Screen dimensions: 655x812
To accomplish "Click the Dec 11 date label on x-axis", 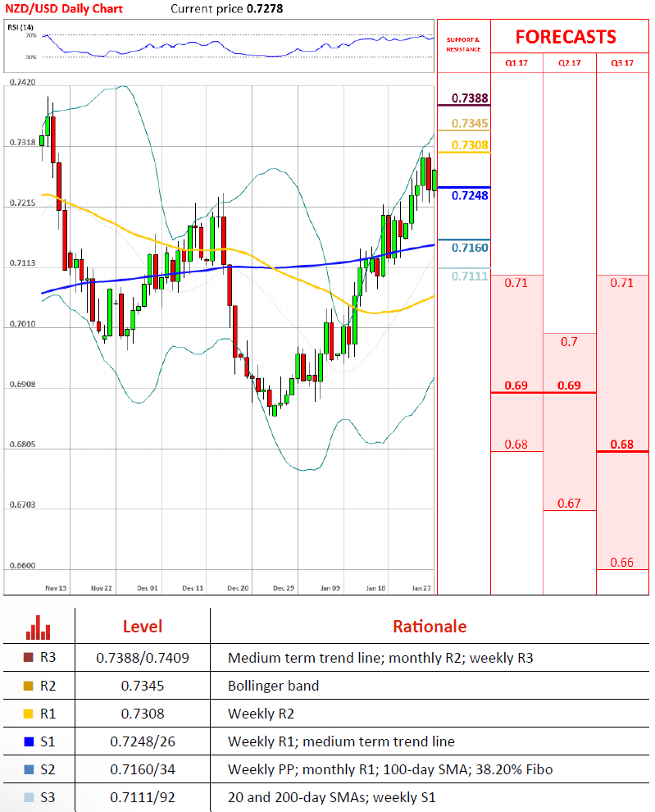I will tap(193, 588).
